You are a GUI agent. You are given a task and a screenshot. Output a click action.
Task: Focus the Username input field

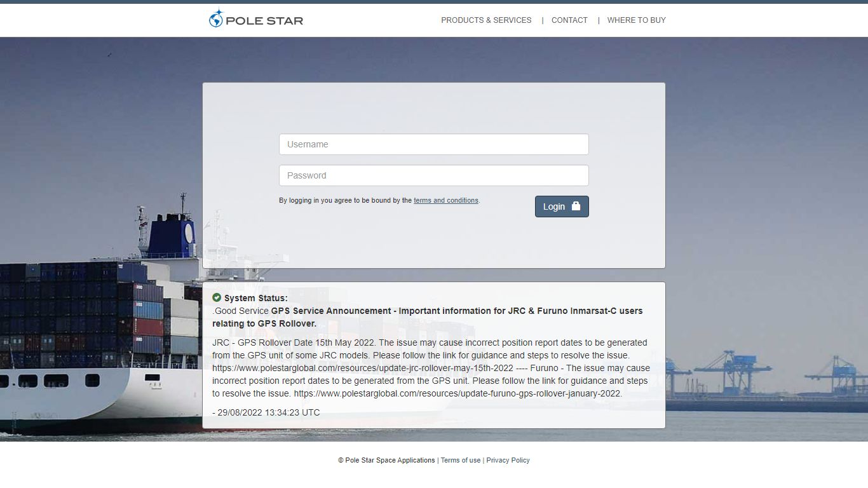(x=434, y=144)
